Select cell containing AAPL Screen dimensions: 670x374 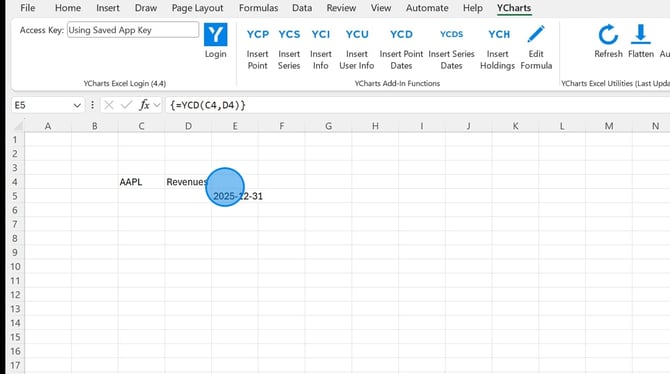point(141,182)
